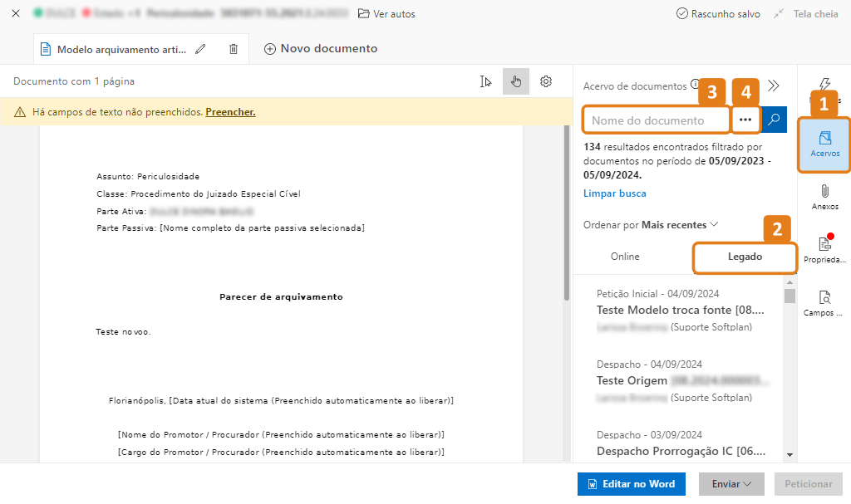Open document settings gear icon
Viewport: 851px width, 504px height.
click(x=546, y=81)
